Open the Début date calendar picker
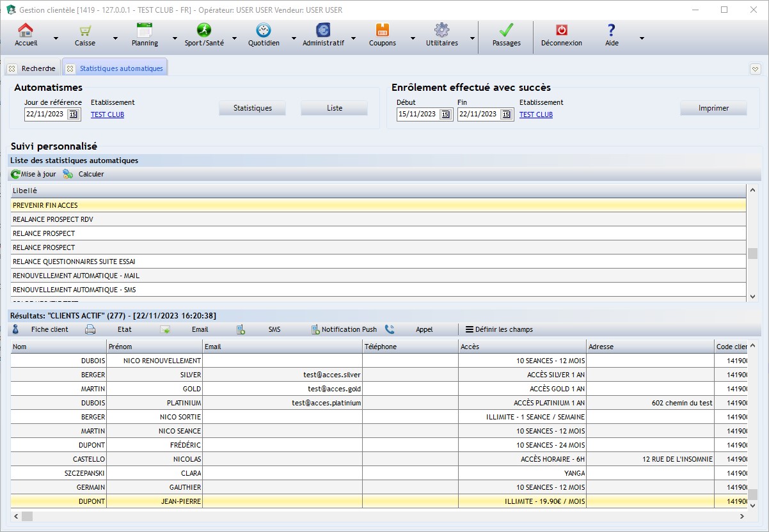 click(x=445, y=114)
